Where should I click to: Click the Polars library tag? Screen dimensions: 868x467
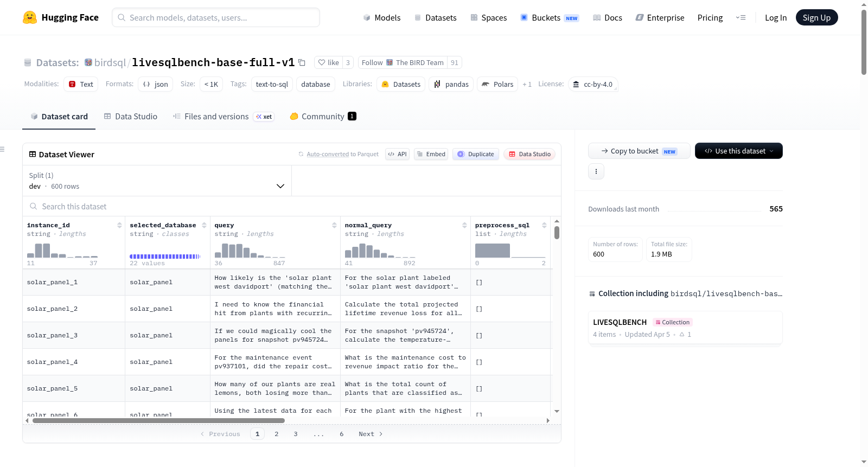click(x=497, y=84)
